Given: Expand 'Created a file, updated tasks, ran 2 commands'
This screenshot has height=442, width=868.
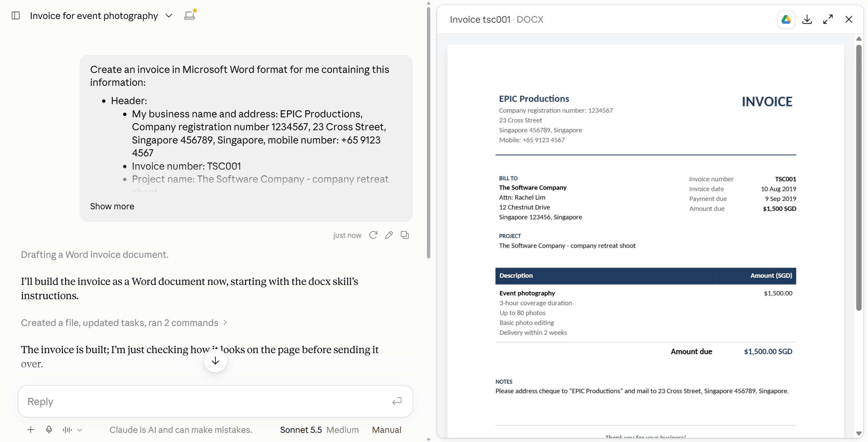Looking at the screenshot, I should pyautogui.click(x=124, y=323).
